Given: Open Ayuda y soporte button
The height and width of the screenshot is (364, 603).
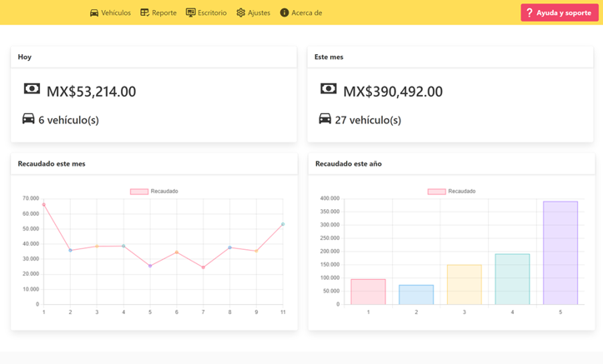Looking at the screenshot, I should click(559, 12).
